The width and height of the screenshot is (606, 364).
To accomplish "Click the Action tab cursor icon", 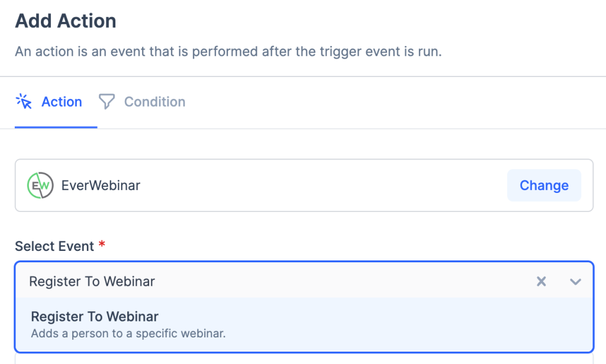I will coord(24,102).
